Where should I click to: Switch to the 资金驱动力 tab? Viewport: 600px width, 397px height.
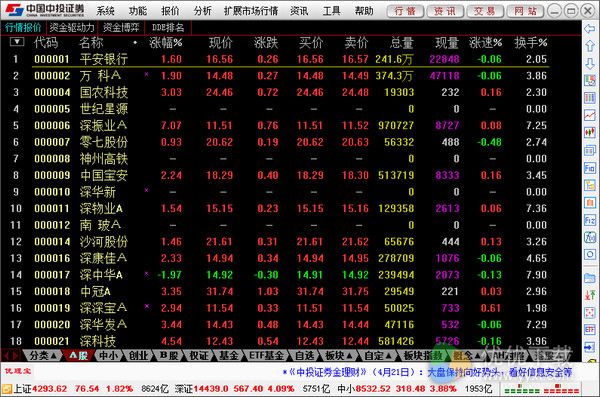(x=72, y=28)
